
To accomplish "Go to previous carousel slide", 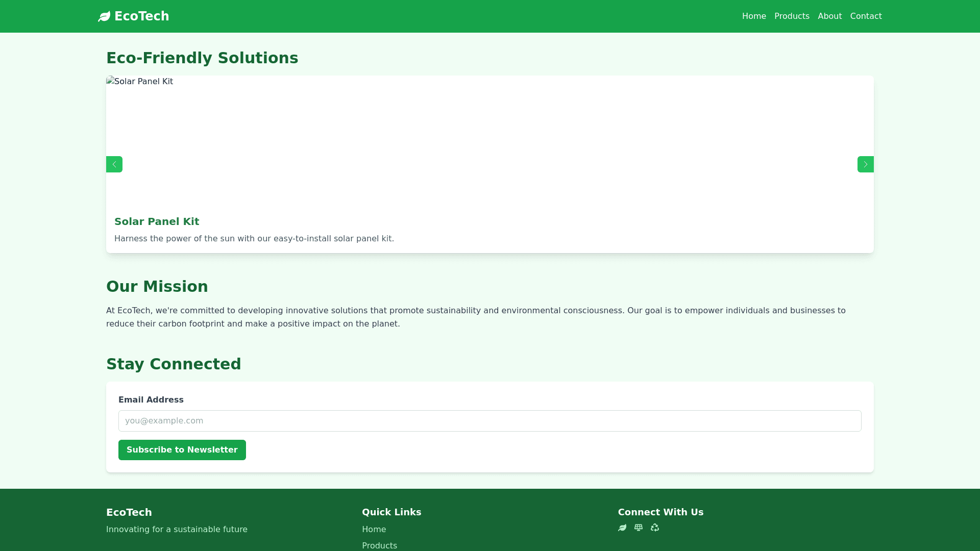I will pos(114,164).
